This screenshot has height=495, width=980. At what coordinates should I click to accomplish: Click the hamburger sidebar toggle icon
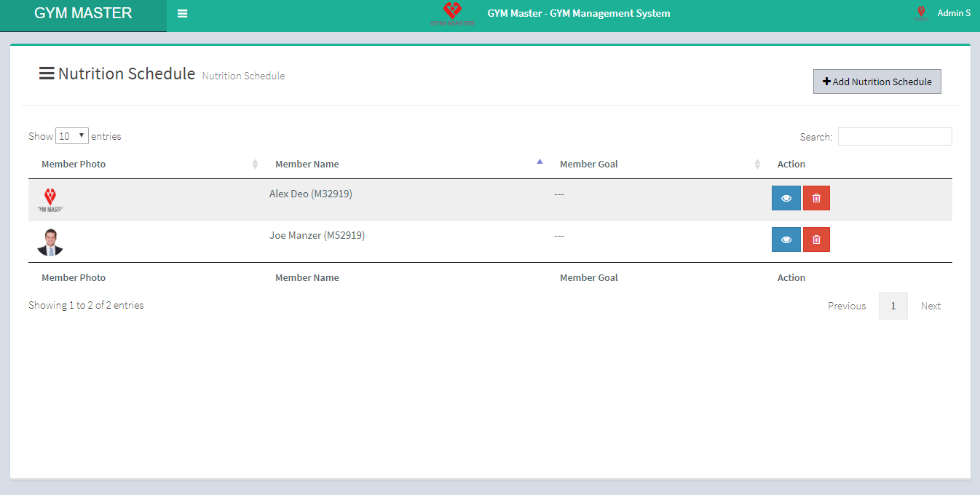click(x=182, y=14)
